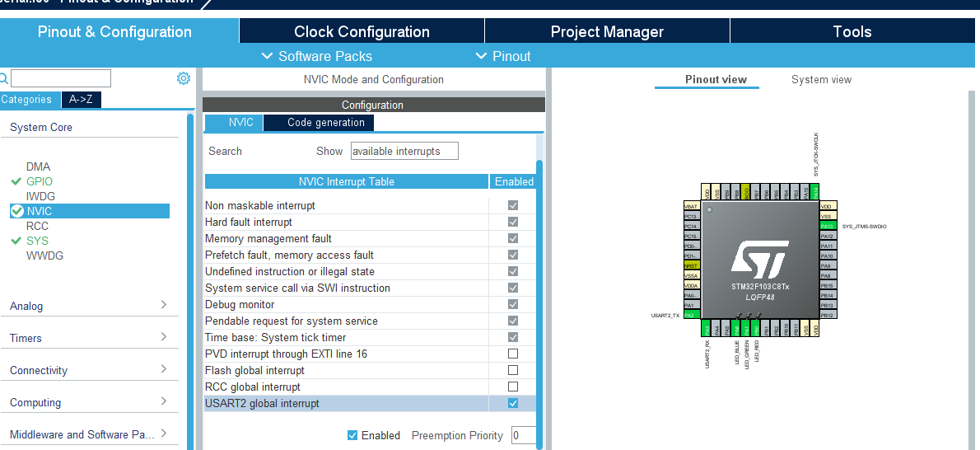980x450 pixels.
Task: Select the VBAT pin on the chip
Action: (692, 206)
